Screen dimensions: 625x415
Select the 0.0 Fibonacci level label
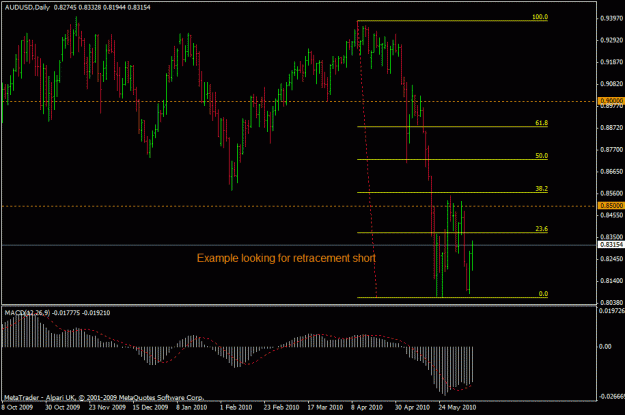pos(543,293)
